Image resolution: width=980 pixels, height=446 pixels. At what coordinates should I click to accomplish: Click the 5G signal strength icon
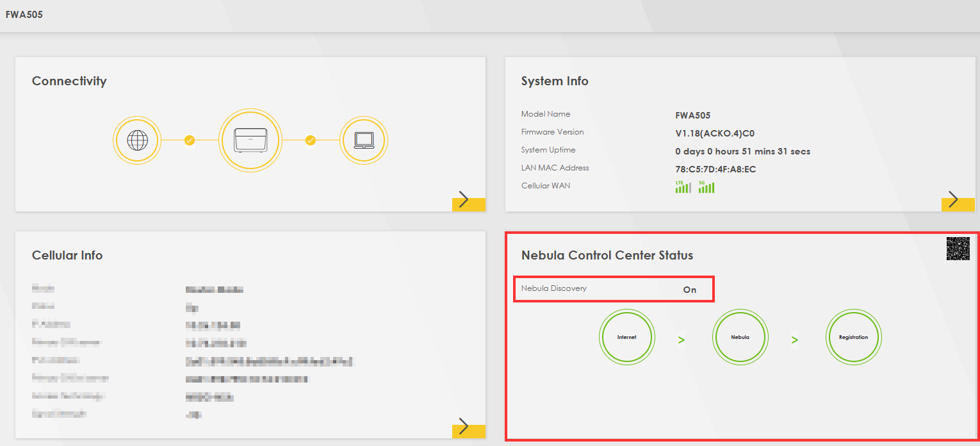click(x=706, y=186)
